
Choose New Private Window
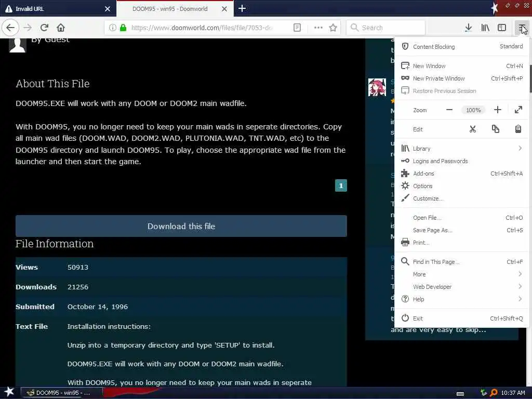462,78
